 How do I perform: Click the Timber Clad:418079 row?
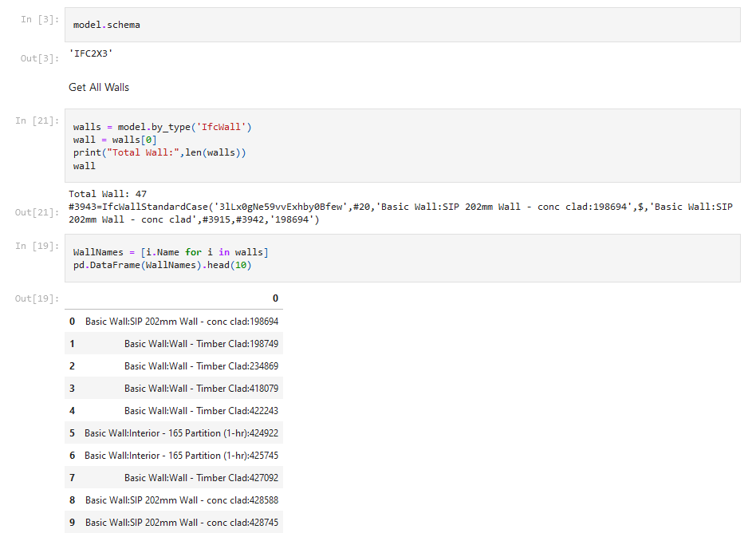click(x=201, y=389)
